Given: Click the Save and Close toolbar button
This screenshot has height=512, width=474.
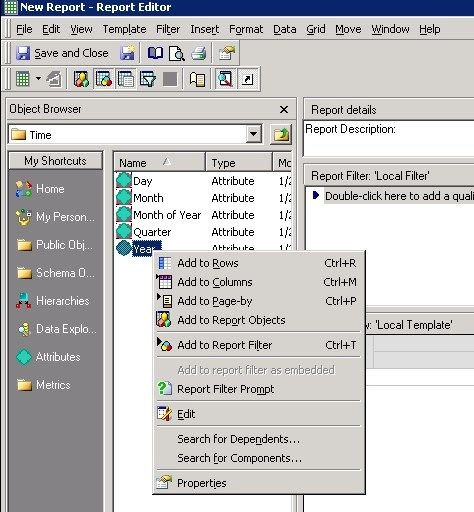Looking at the screenshot, I should click(x=62, y=53).
